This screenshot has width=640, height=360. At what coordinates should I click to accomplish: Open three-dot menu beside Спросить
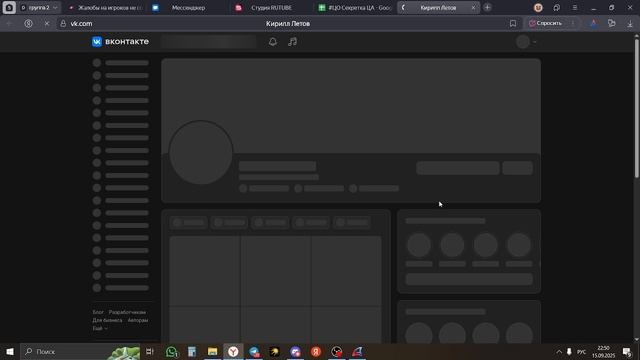tap(573, 24)
